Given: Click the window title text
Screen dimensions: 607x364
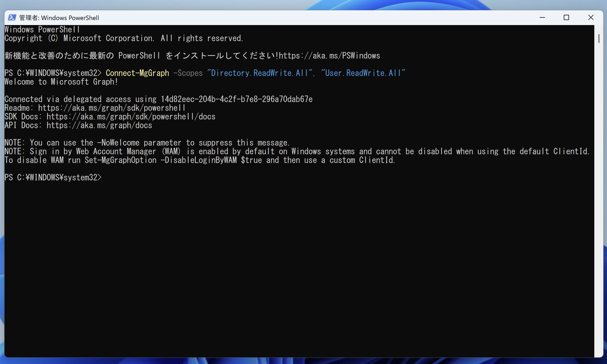Looking at the screenshot, I should pos(59,18).
